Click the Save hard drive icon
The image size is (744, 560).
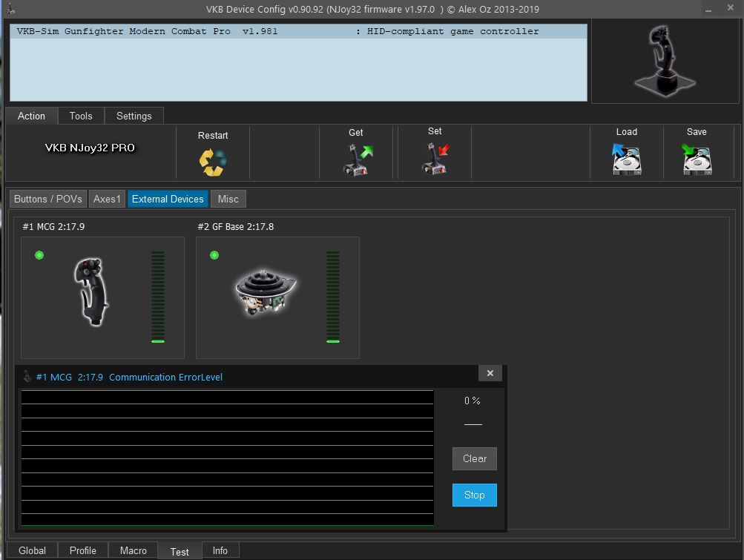(696, 159)
